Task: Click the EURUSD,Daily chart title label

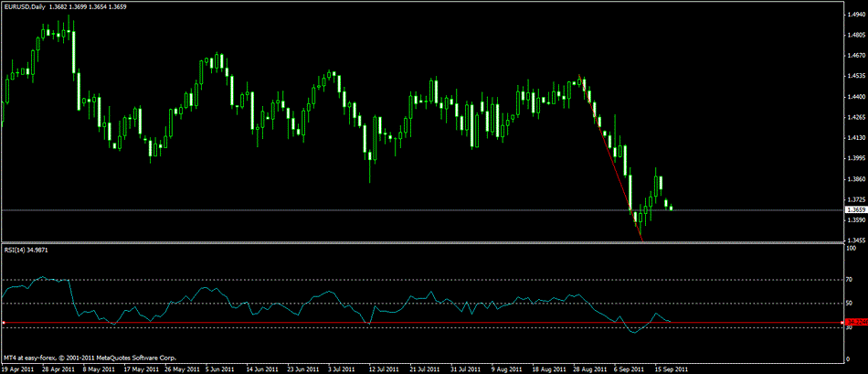Action: point(24,7)
